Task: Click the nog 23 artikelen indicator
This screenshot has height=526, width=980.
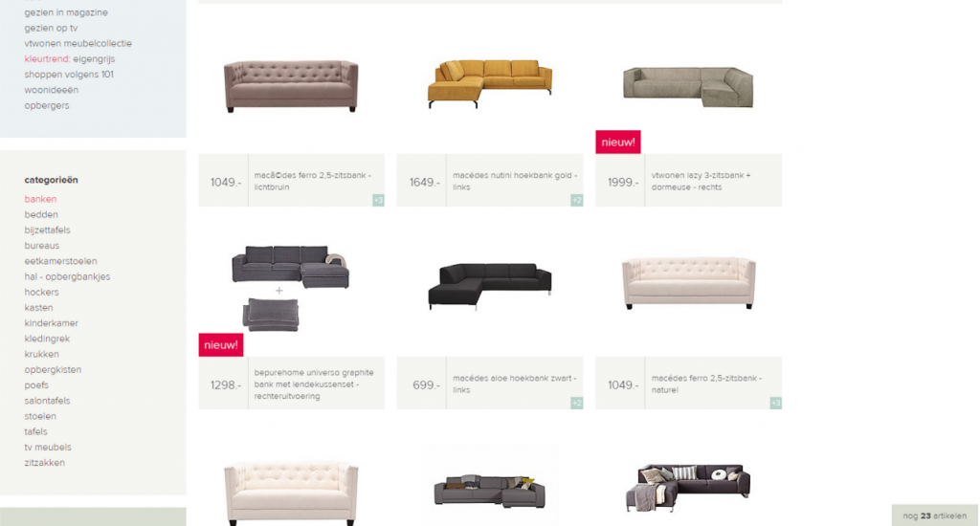Action: click(x=935, y=516)
